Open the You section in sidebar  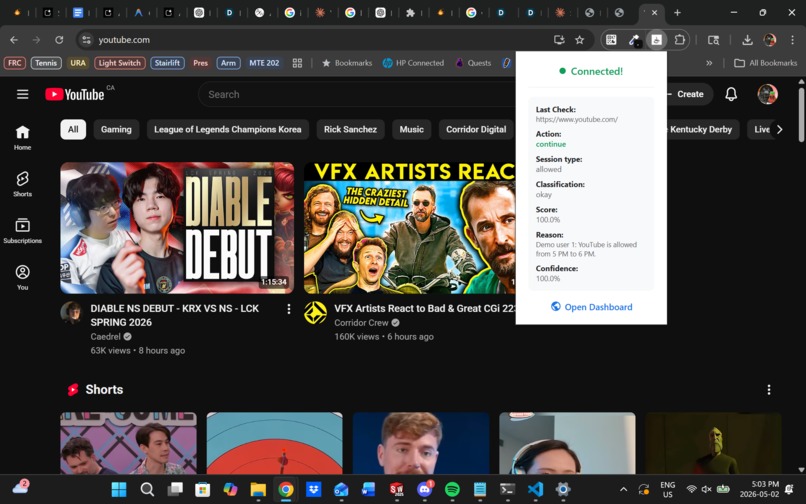click(22, 278)
